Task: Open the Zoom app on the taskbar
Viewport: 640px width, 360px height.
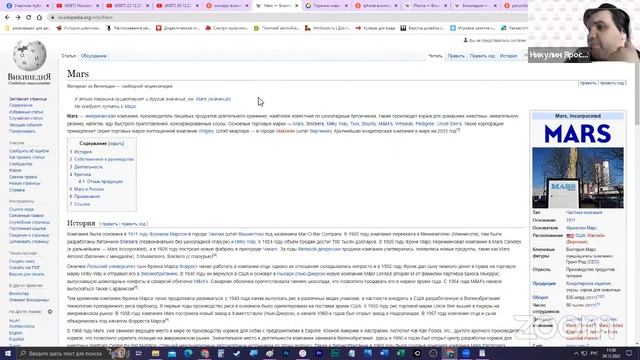Action: pyautogui.click(x=466, y=353)
